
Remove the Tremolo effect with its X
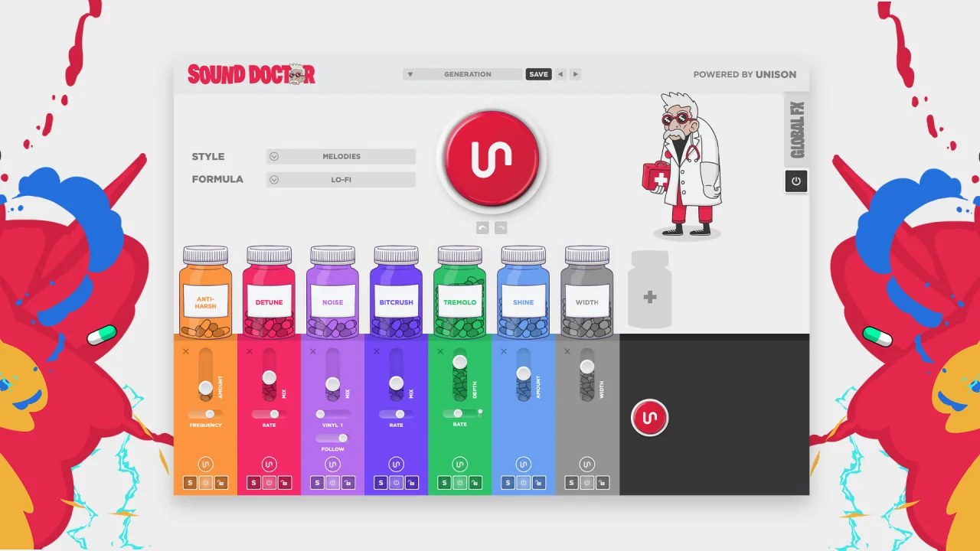pyautogui.click(x=440, y=351)
